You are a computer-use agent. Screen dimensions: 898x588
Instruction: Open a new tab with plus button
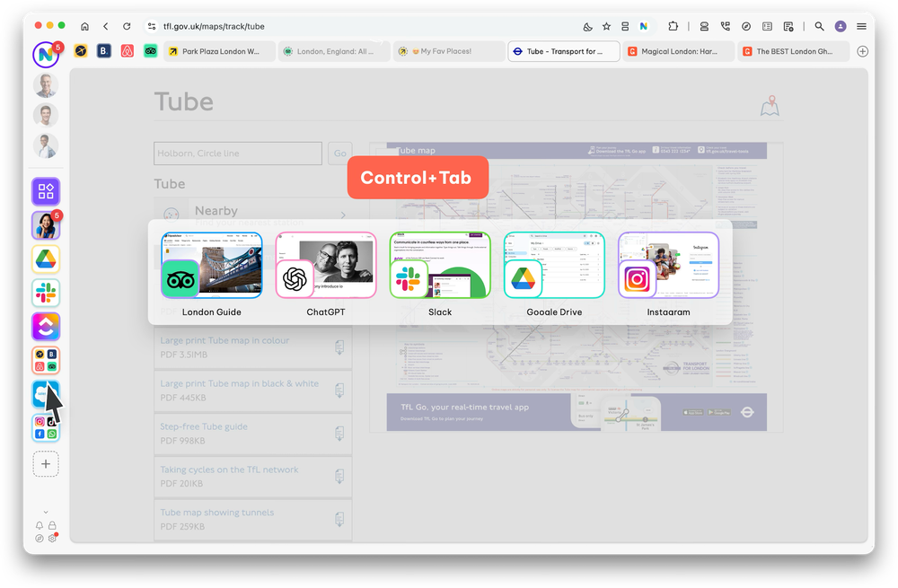(x=863, y=51)
